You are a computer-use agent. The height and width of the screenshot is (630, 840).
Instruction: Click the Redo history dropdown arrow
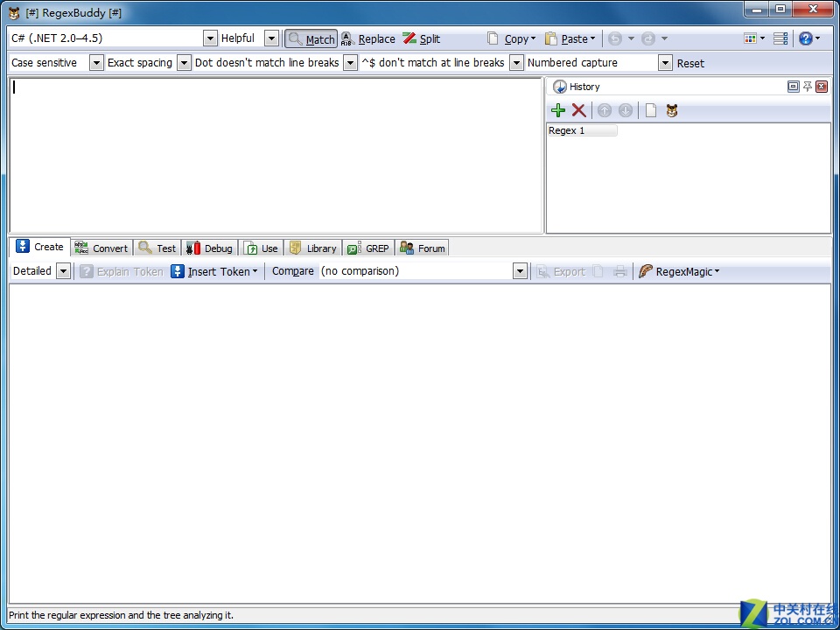pyautogui.click(x=664, y=38)
